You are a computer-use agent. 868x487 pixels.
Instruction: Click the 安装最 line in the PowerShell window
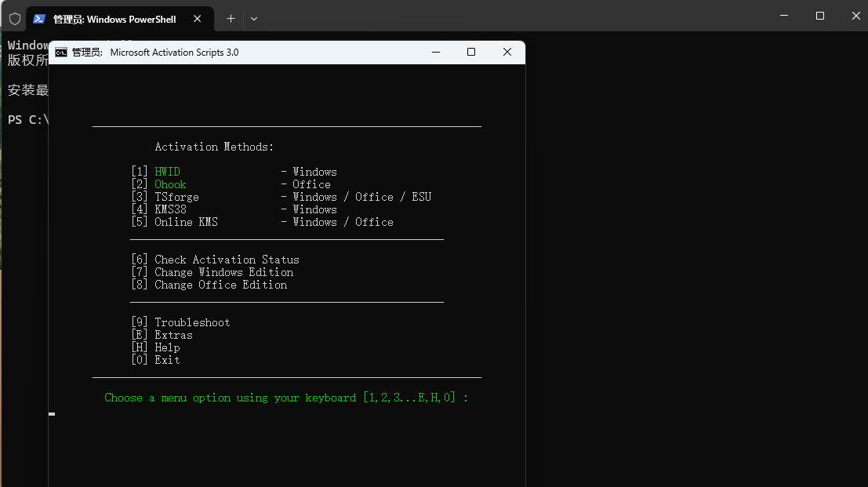click(x=28, y=89)
